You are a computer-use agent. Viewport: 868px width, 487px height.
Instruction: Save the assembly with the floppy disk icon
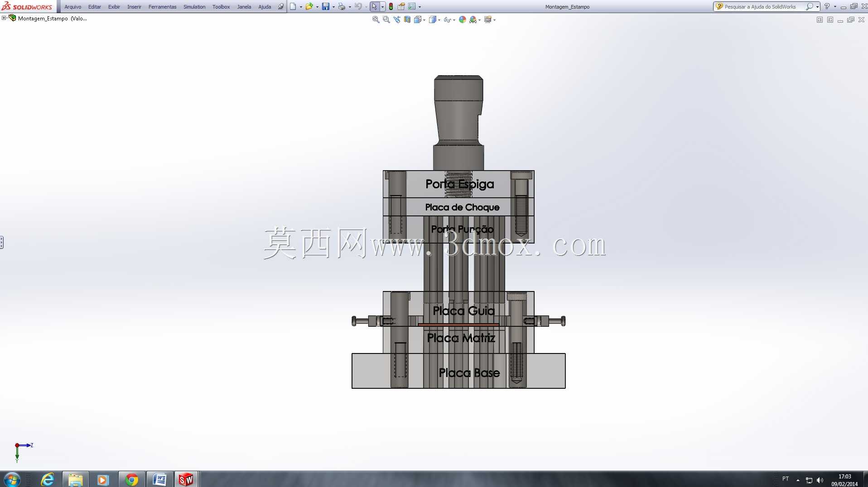[x=326, y=6]
